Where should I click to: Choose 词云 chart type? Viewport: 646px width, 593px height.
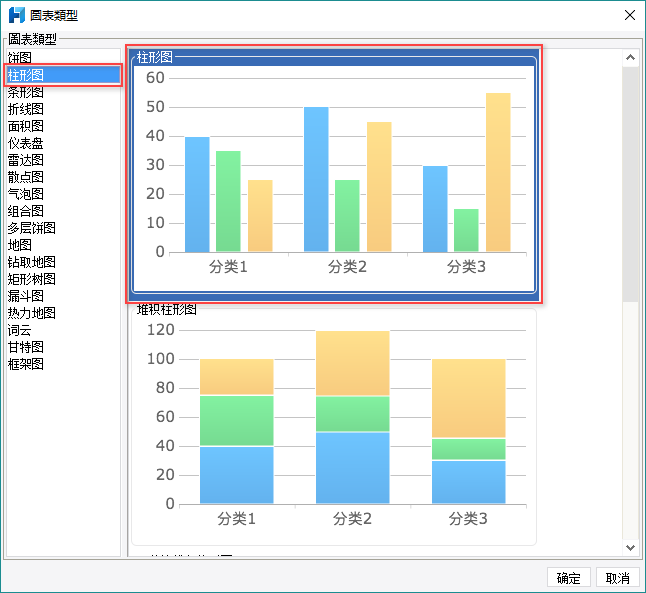click(63, 330)
